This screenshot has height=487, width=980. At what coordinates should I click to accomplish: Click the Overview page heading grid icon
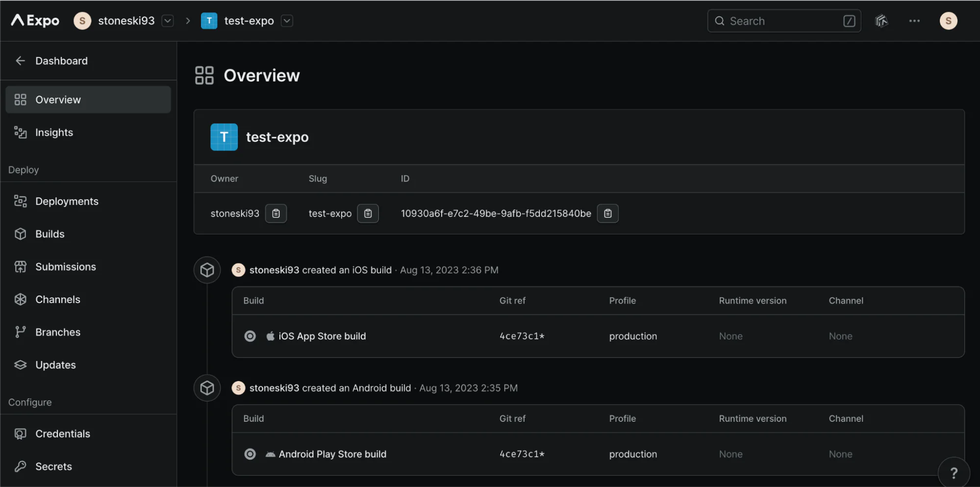point(204,76)
